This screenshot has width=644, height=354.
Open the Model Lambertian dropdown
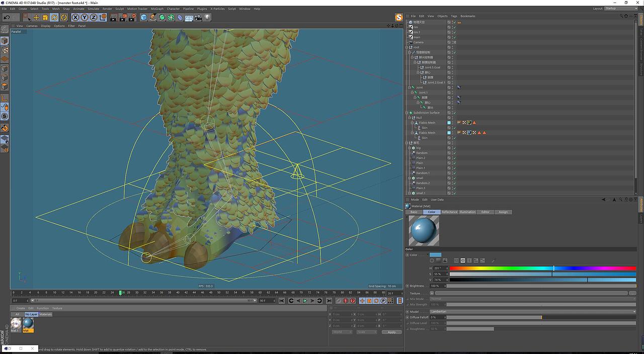pos(533,312)
